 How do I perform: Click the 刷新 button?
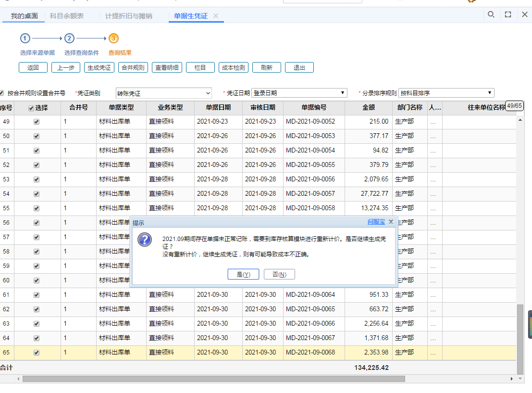click(x=267, y=68)
